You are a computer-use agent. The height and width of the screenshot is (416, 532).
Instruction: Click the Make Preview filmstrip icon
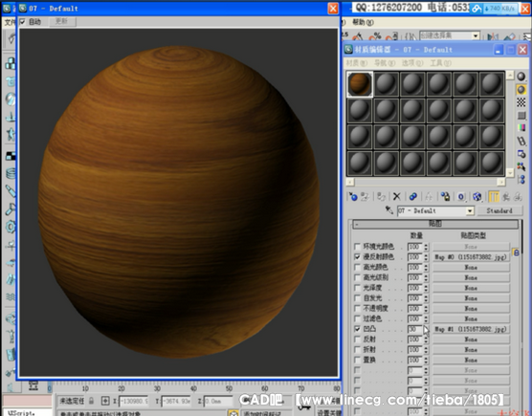521,141
